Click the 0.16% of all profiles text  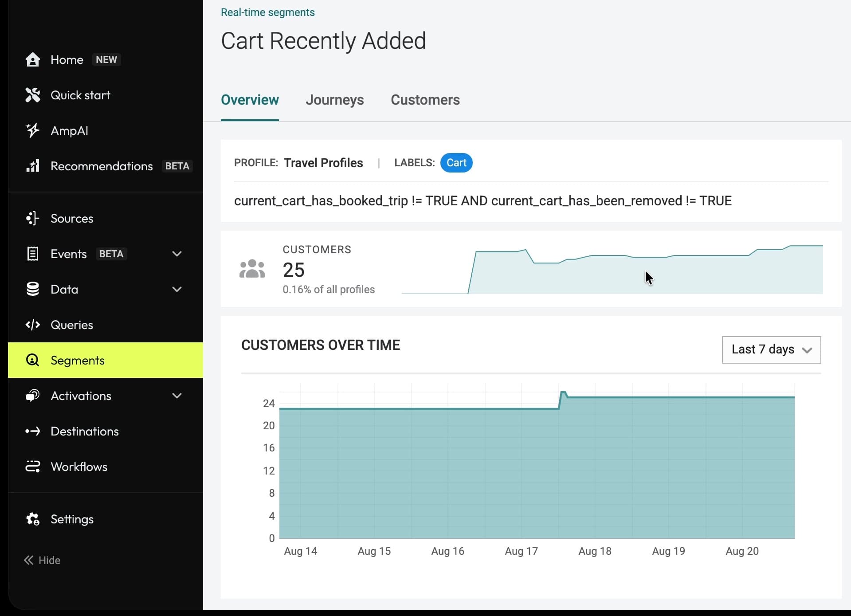(329, 290)
